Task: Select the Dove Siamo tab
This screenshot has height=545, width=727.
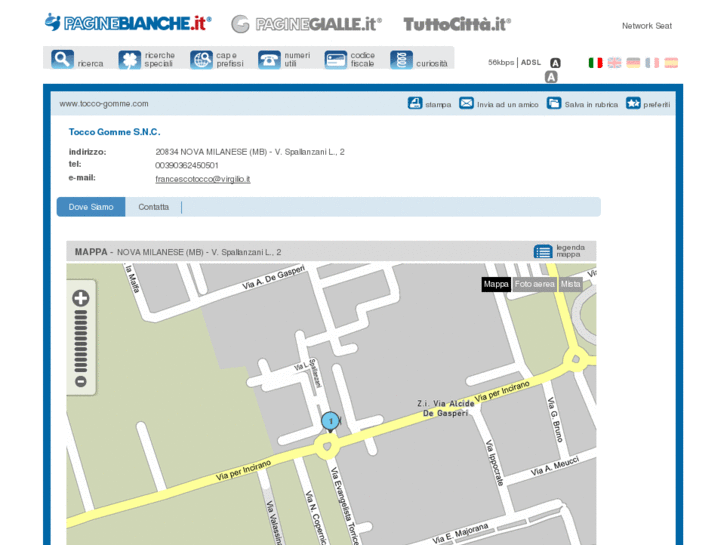Action: 91,207
